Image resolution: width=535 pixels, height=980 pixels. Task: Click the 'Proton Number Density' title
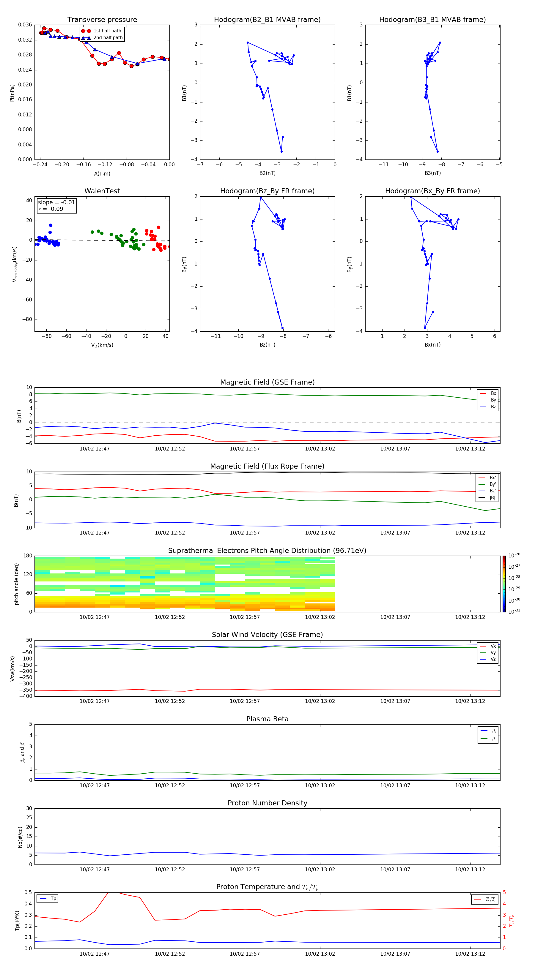(267, 803)
